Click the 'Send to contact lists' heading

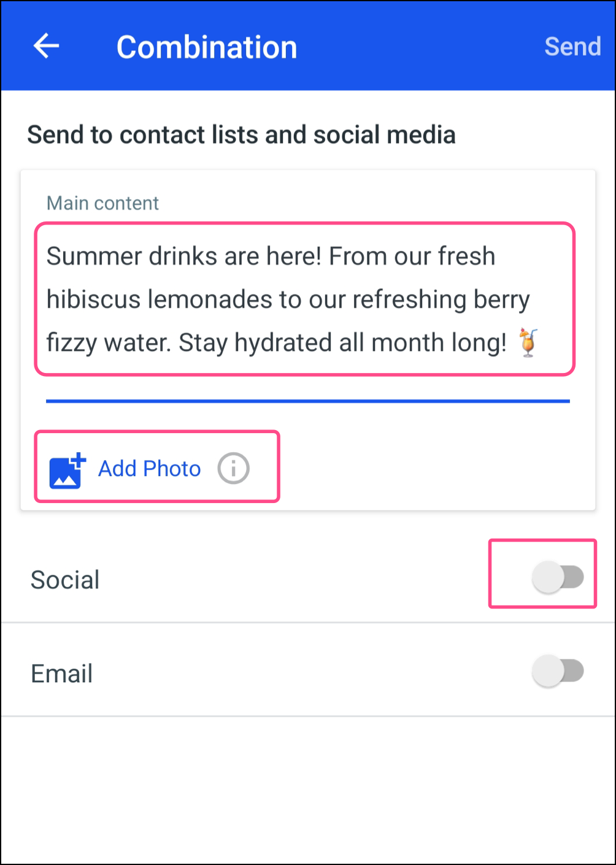click(x=241, y=135)
